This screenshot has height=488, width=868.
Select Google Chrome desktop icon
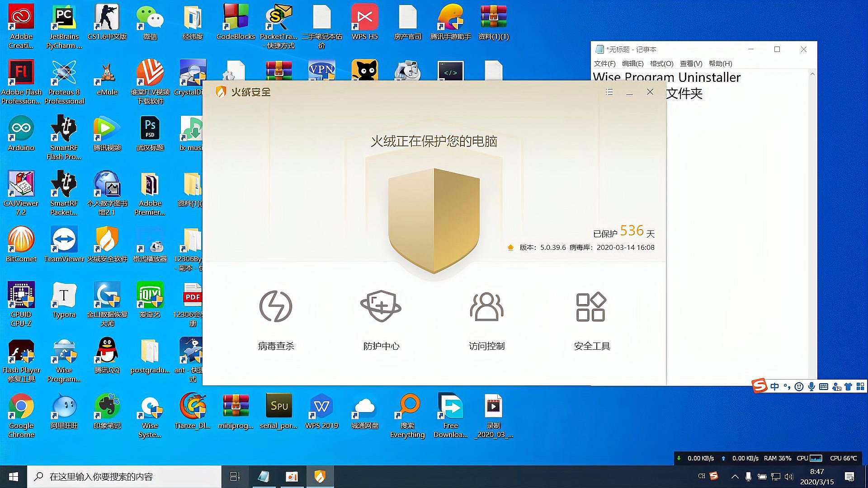pos(21,416)
